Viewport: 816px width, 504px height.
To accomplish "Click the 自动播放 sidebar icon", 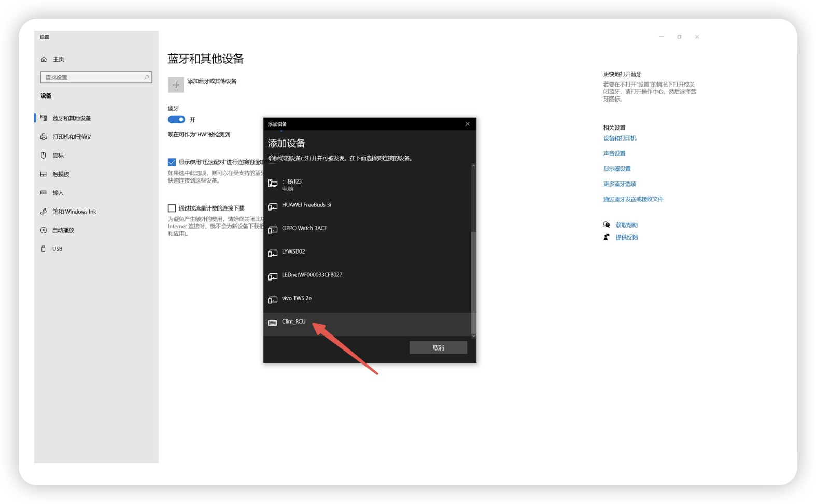I will [44, 230].
